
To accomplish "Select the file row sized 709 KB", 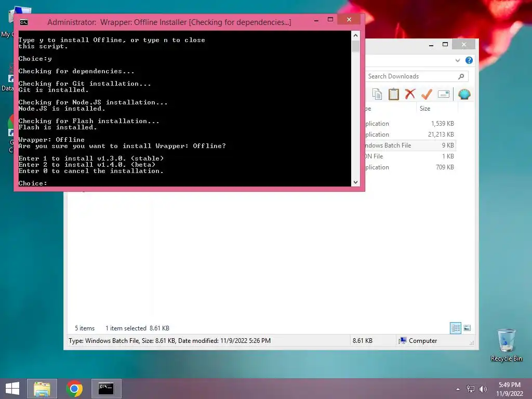I will tap(410, 167).
